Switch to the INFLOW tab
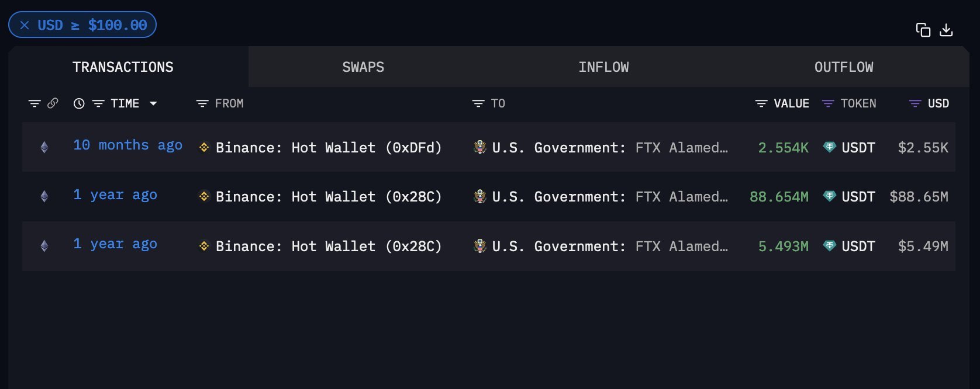This screenshot has height=389, width=980. pyautogui.click(x=603, y=67)
